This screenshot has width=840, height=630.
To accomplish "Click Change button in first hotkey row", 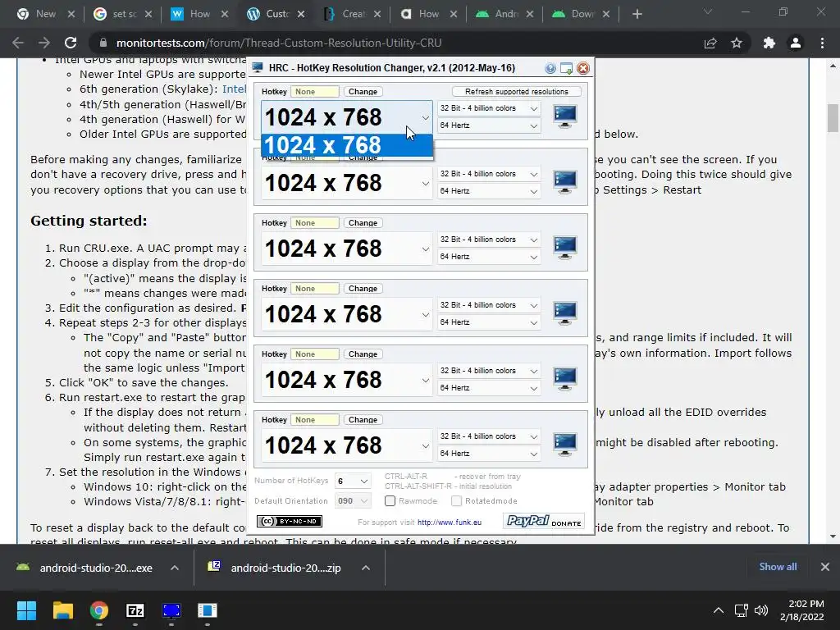I will (x=363, y=92).
